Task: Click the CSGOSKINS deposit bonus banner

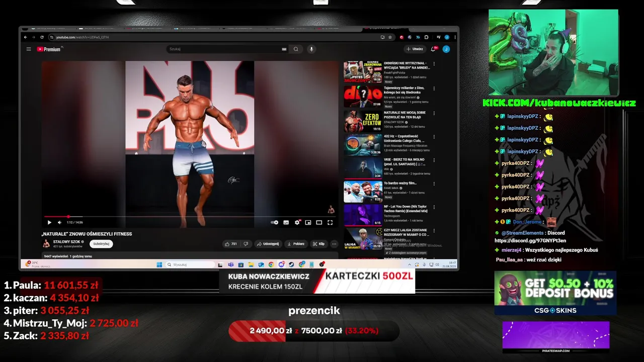Action: click(x=555, y=293)
